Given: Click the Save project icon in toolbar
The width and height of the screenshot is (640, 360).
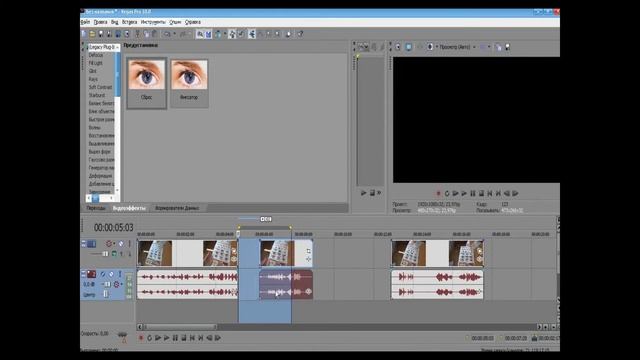Looking at the screenshot, I should pos(101,34).
